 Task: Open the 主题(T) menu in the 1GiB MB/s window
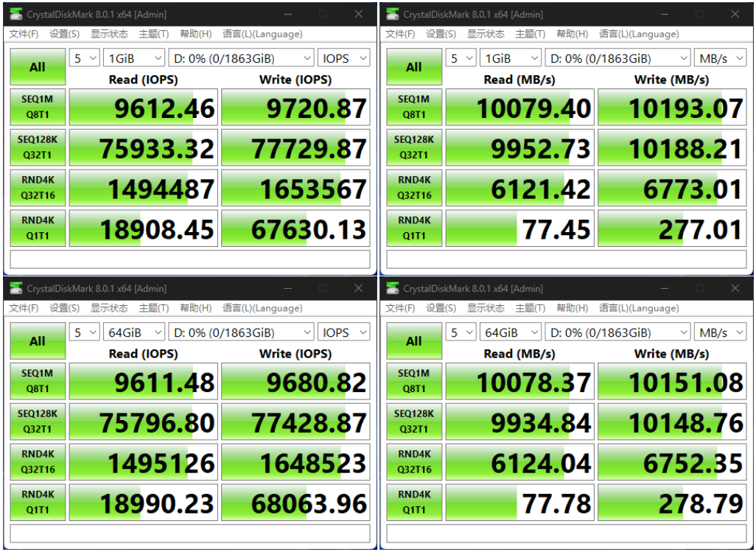(530, 34)
